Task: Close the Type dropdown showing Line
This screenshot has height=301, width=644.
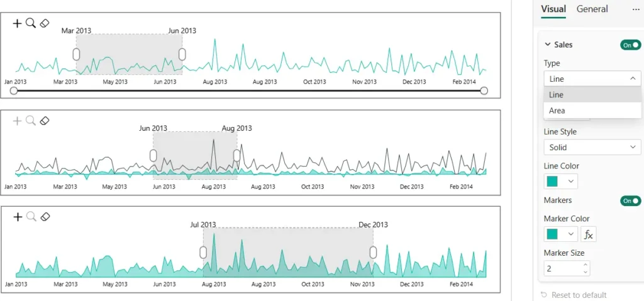Action: (x=592, y=79)
